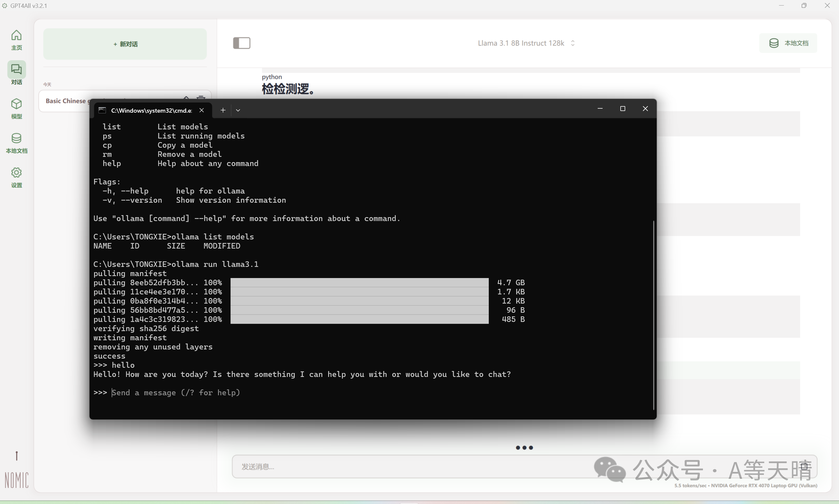Screen dimensions: 839x504
Task: Select the Basic Chinese chat entry
Action: click(x=66, y=101)
